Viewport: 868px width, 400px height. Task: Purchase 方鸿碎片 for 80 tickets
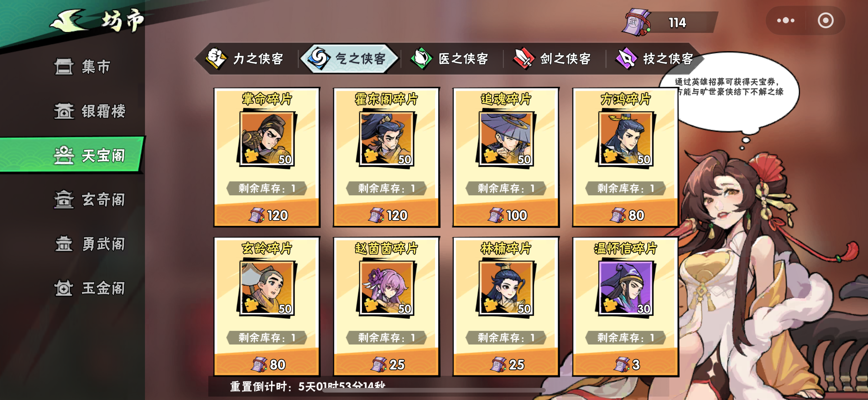(626, 215)
